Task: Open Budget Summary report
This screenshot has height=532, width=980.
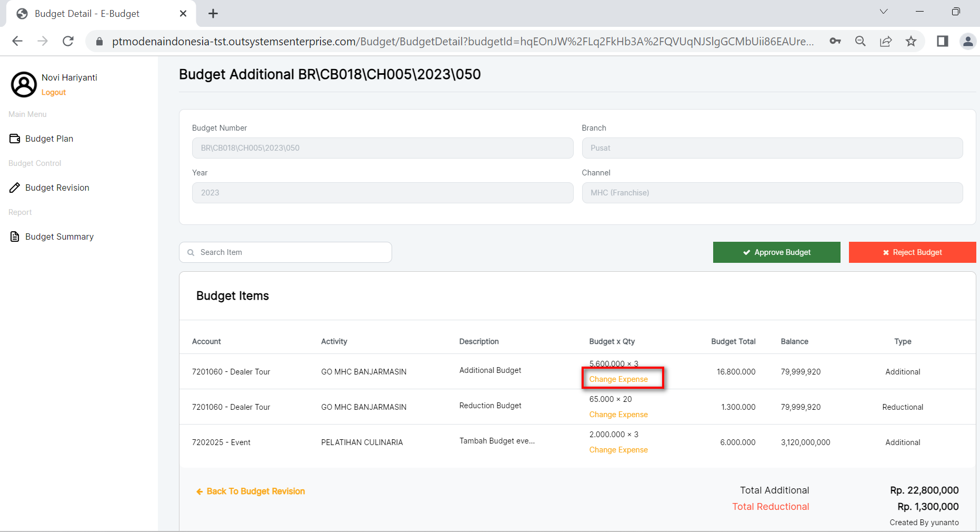Action: (59, 237)
